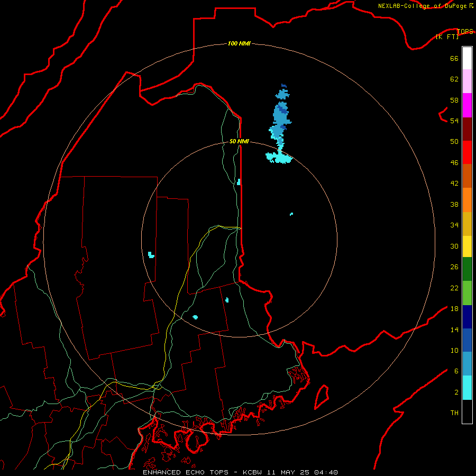Click the dark green legend swatch near 26
The height and width of the screenshot is (476, 476).
pyautogui.click(x=467, y=269)
